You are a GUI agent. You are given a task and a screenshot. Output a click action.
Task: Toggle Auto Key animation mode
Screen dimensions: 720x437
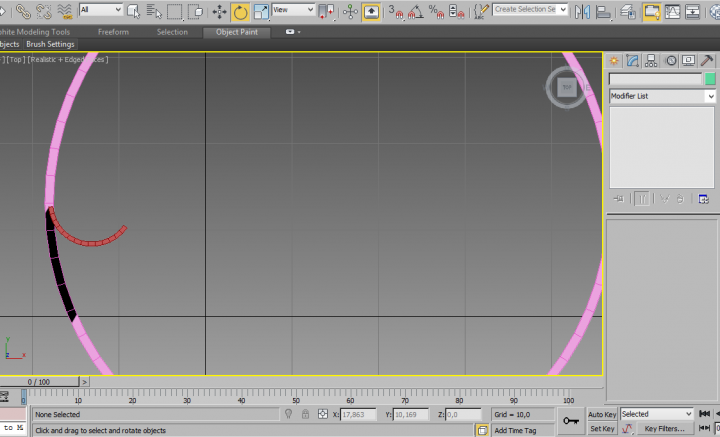pos(602,414)
